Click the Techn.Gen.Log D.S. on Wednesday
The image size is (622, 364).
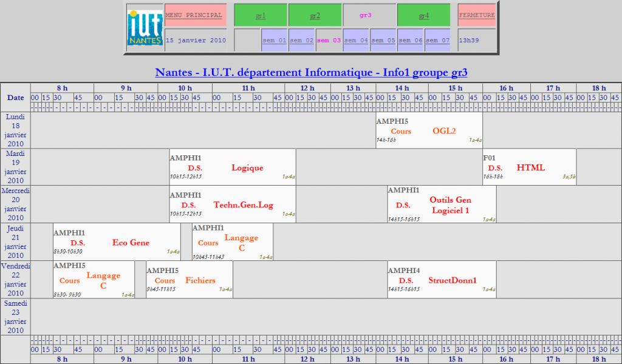(x=233, y=204)
